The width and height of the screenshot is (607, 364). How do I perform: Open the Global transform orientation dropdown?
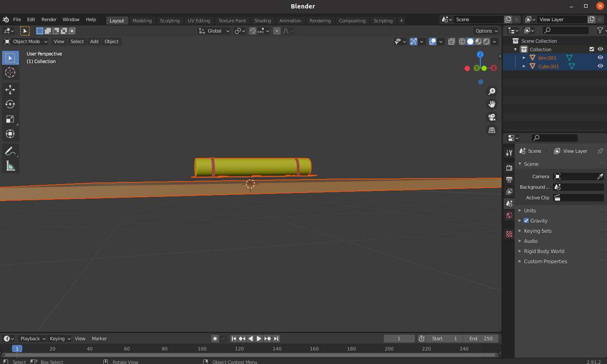click(x=213, y=31)
